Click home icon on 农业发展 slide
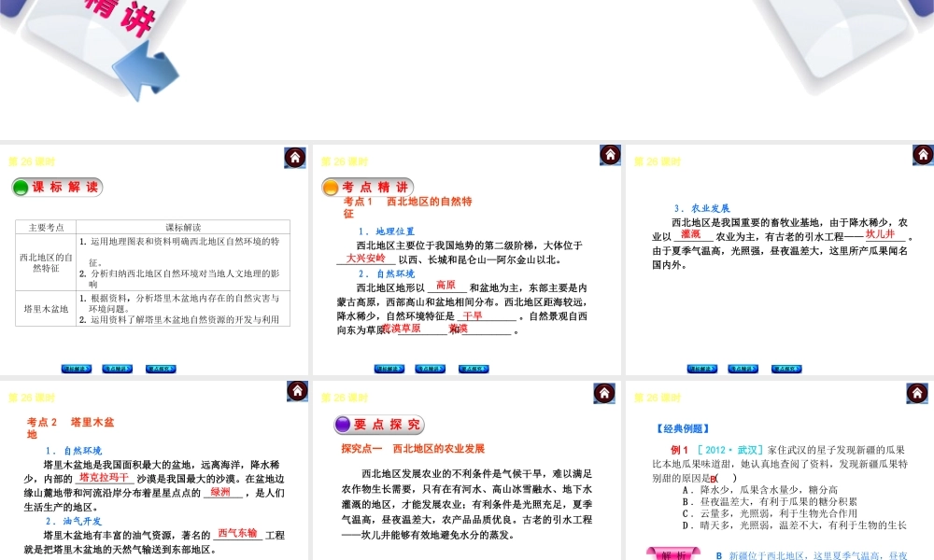The height and width of the screenshot is (560, 934). point(923,155)
